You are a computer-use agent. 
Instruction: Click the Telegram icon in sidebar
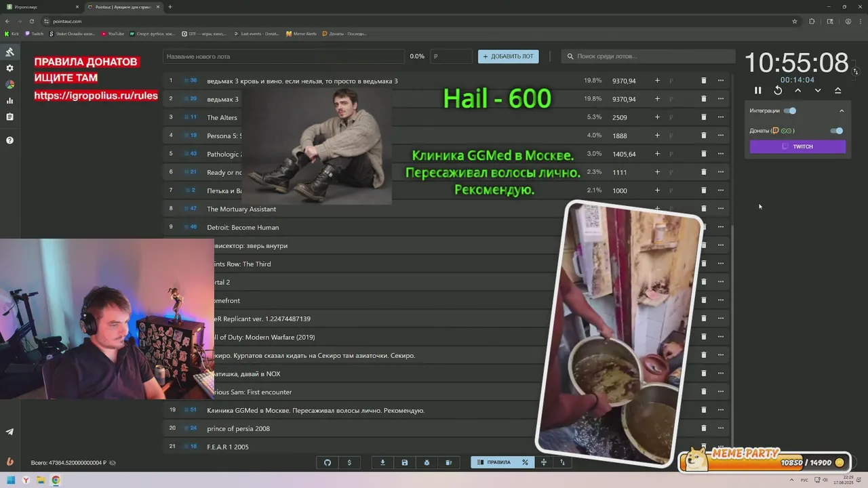[9, 432]
